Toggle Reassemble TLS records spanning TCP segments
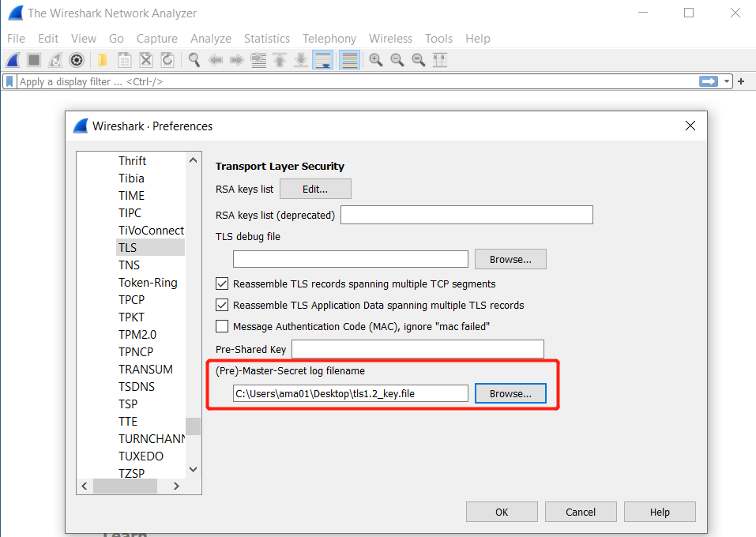This screenshot has width=756, height=537. click(x=222, y=284)
